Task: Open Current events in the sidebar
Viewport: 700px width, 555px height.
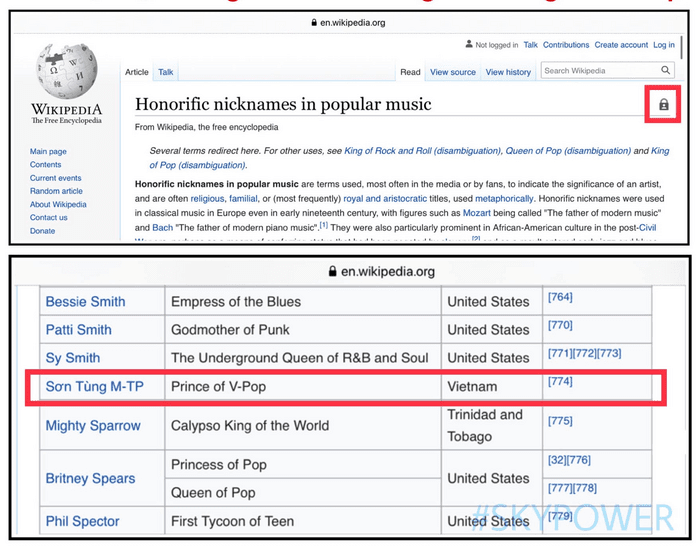Action: point(55,178)
